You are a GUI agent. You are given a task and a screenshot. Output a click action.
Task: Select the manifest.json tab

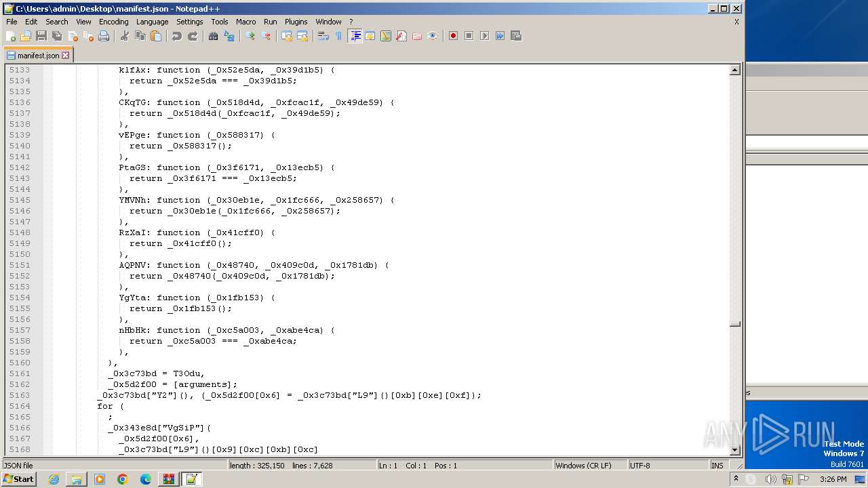click(38, 56)
